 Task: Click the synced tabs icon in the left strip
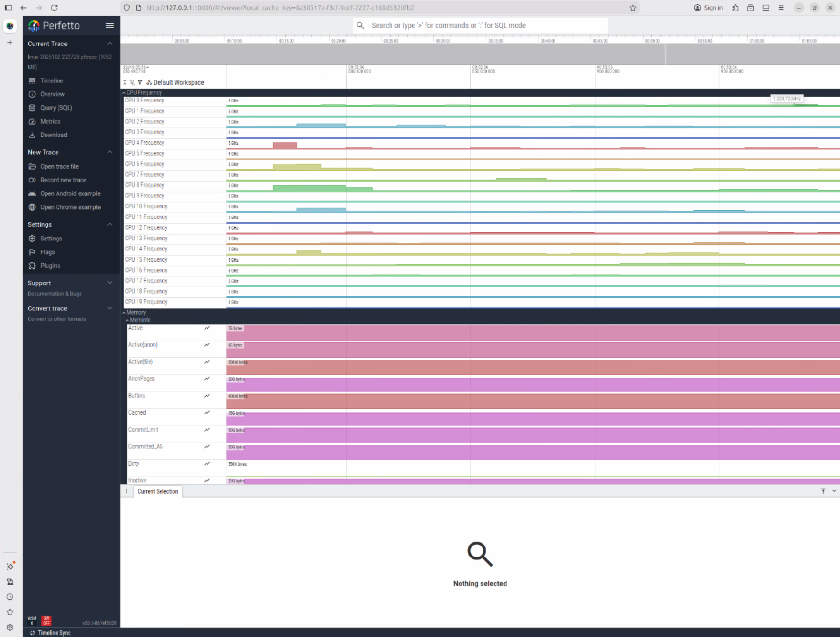tap(10, 581)
